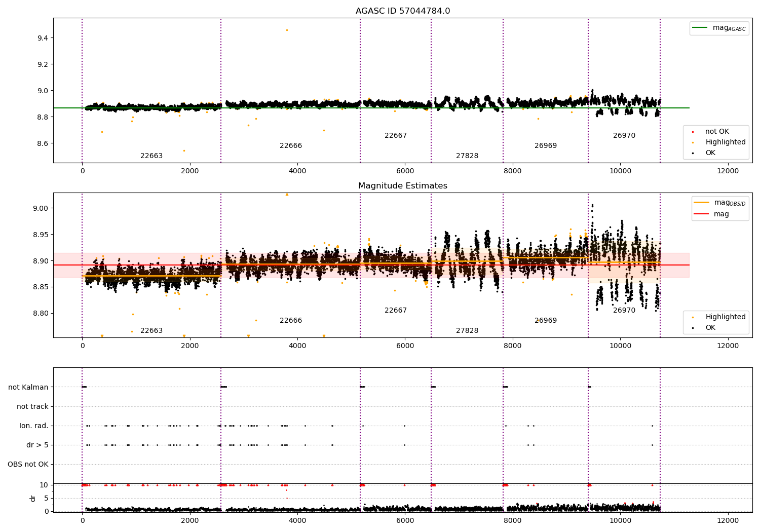The height and width of the screenshot is (532, 760).
Task: Click OBSID label 22667 in middle plot
Action: tap(396, 310)
